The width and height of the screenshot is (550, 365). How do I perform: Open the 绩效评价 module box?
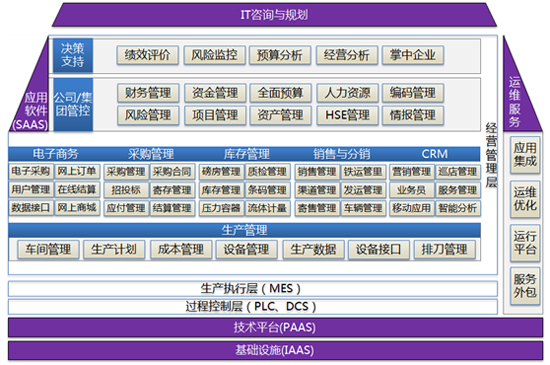click(148, 55)
